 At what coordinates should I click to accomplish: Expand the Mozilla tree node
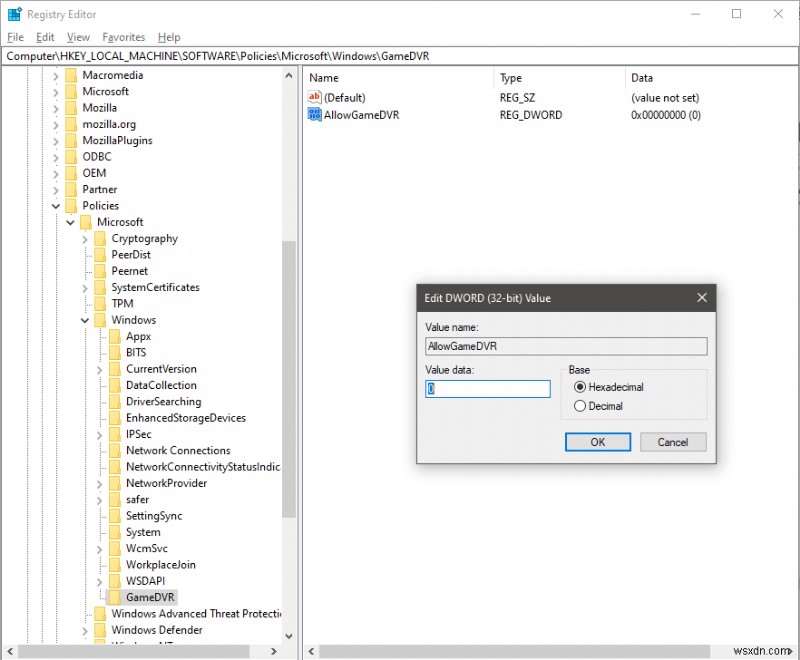pos(55,107)
